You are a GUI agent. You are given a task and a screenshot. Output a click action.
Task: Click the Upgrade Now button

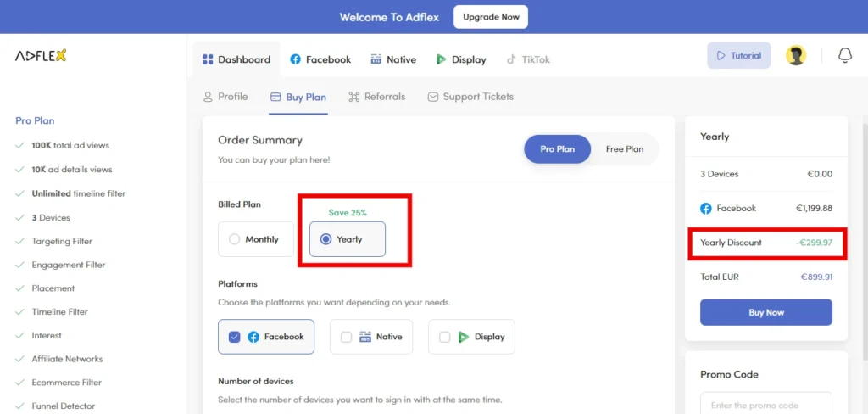(x=491, y=17)
